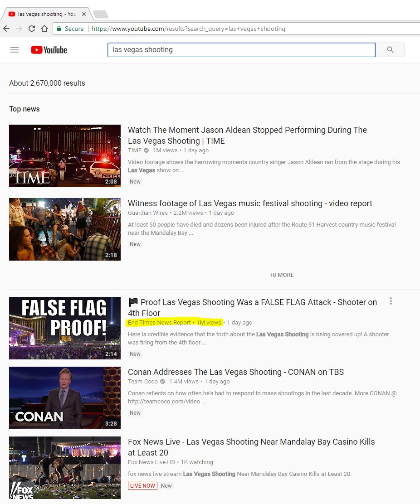Visit the Team Coco channel
Screen dimensions: 420x504
coord(143,381)
